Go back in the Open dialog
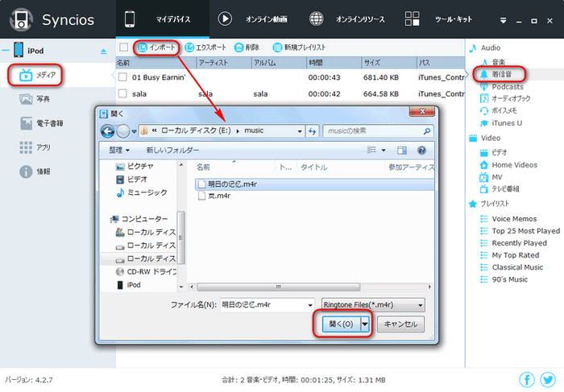This screenshot has height=392, width=564. pyautogui.click(x=107, y=131)
